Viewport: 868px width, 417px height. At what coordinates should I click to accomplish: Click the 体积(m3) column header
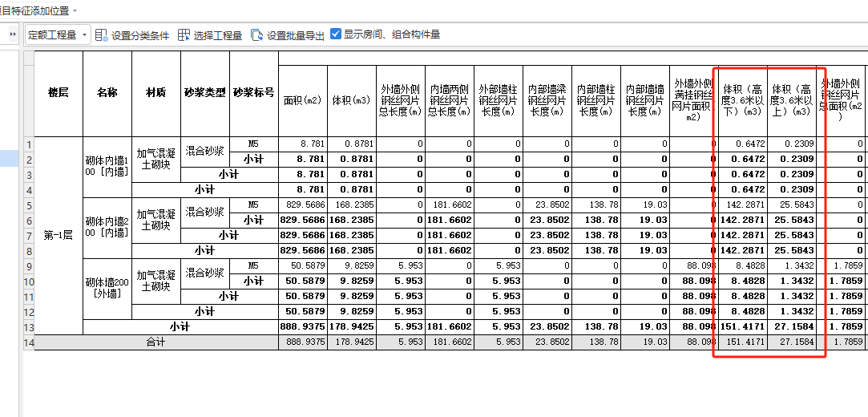352,101
